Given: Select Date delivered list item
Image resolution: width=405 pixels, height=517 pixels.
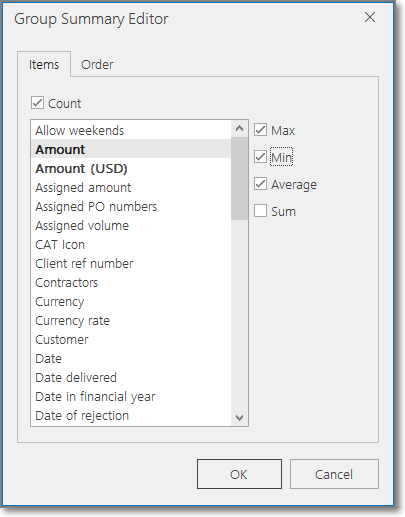Looking at the screenshot, I should click(131, 377).
